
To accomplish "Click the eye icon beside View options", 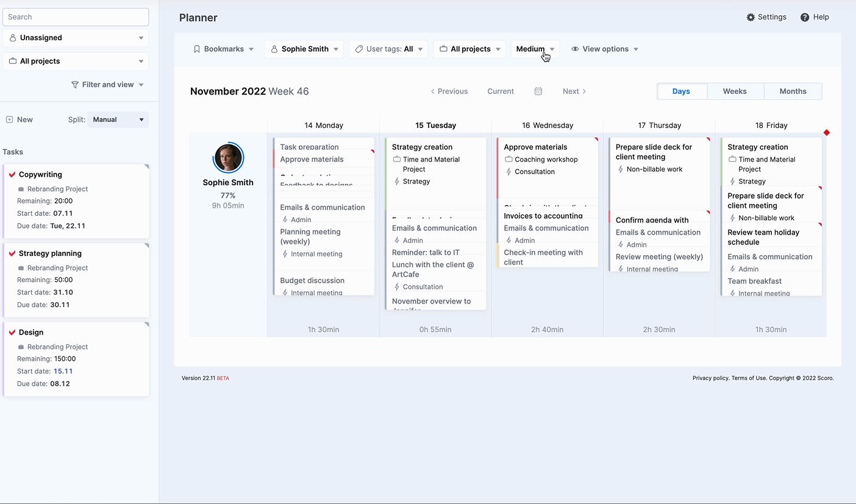I will pos(575,49).
